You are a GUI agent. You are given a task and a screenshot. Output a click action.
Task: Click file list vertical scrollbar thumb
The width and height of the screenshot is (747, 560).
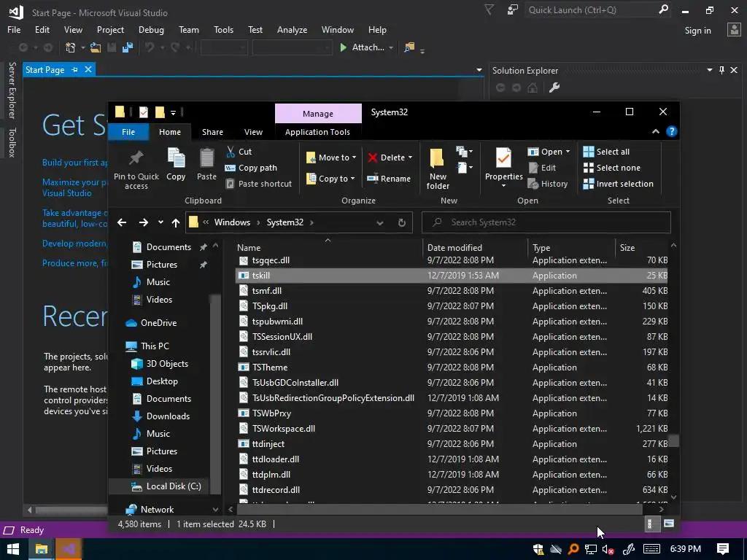(673, 440)
